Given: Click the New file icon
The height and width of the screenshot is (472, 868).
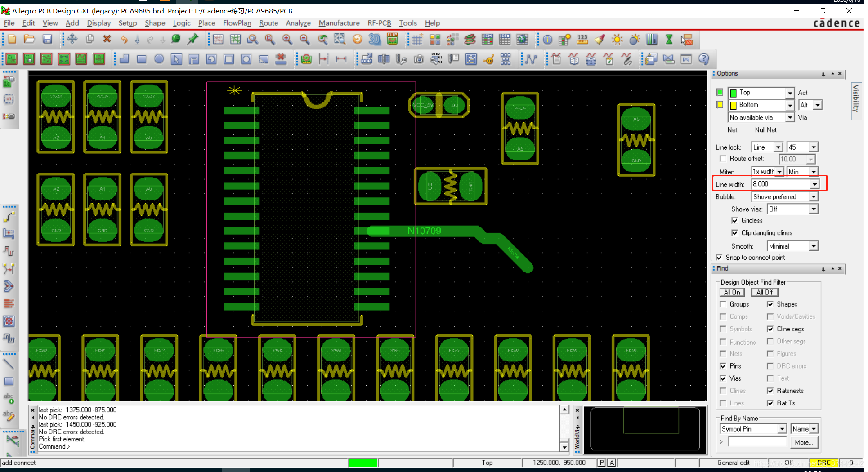Looking at the screenshot, I should click(12, 40).
